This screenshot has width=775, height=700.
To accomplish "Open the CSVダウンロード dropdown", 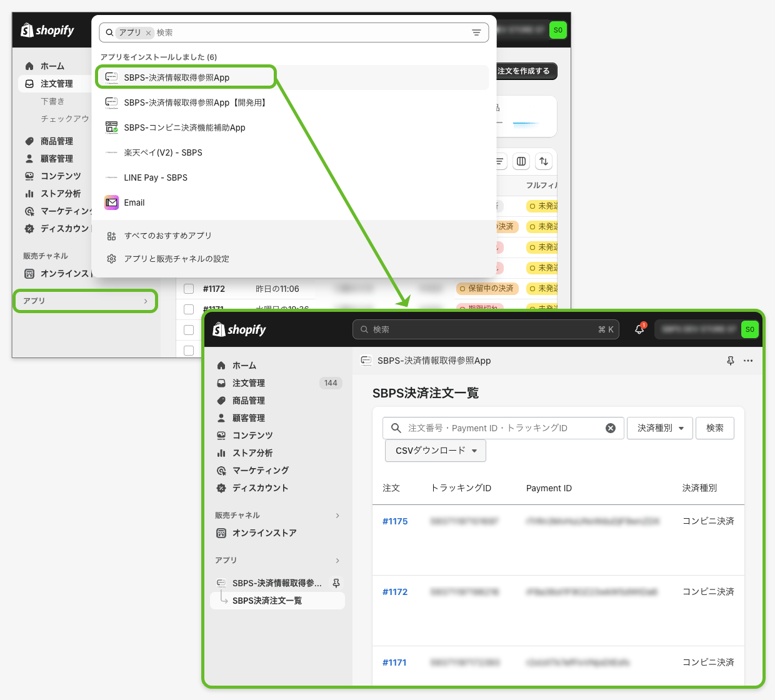I will click(436, 451).
